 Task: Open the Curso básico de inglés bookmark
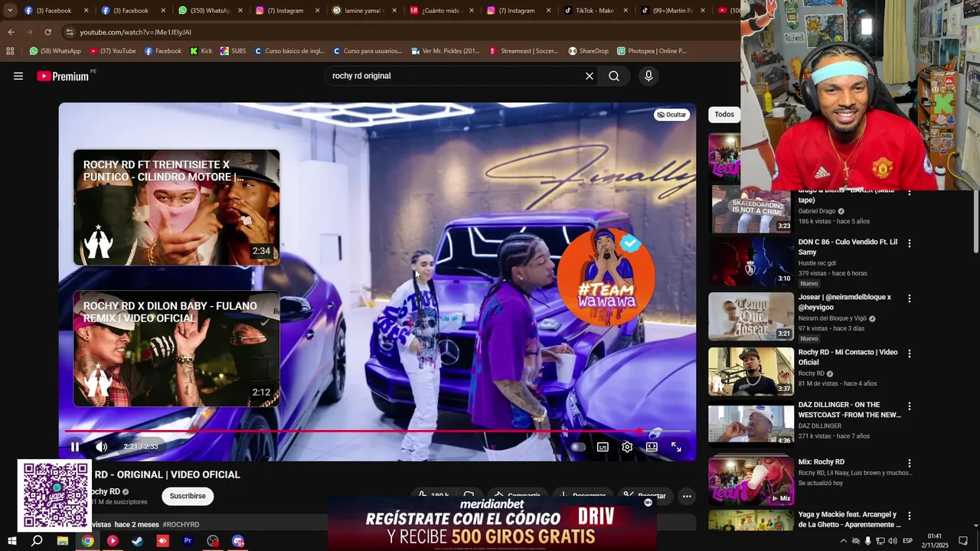(x=289, y=51)
